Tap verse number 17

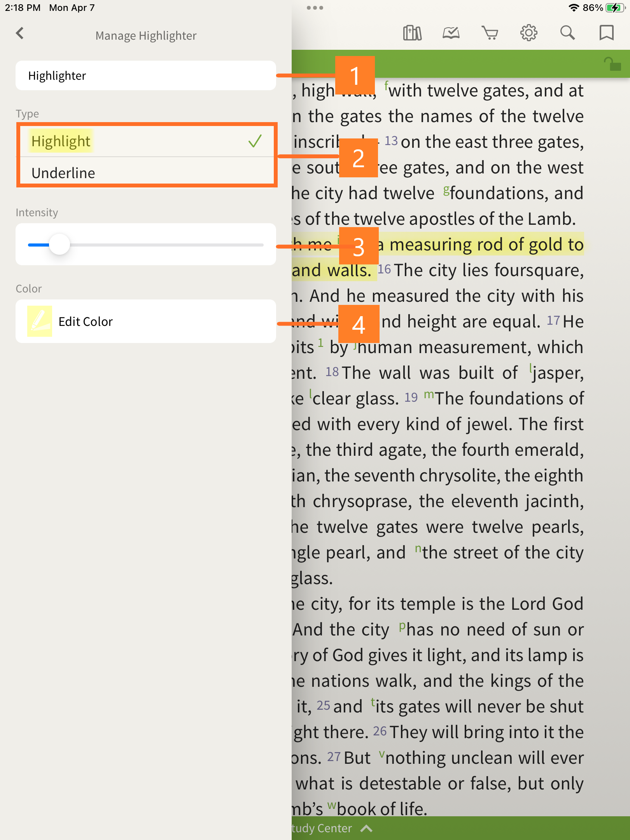(553, 320)
